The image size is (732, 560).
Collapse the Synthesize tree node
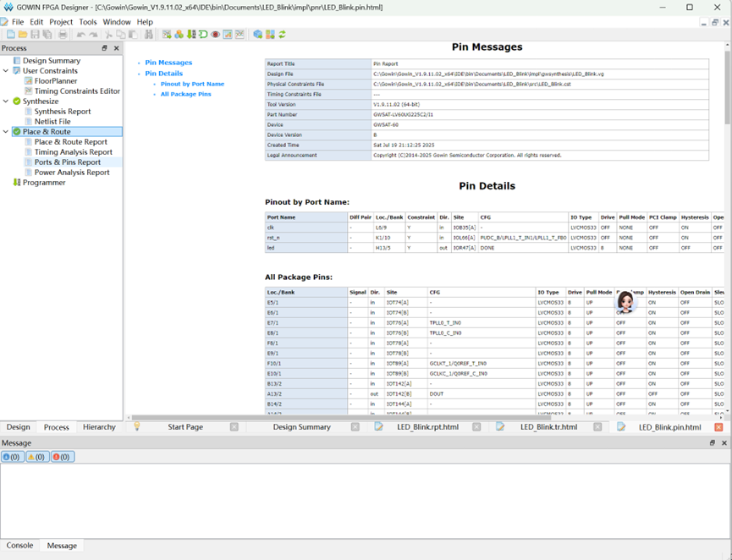point(6,102)
